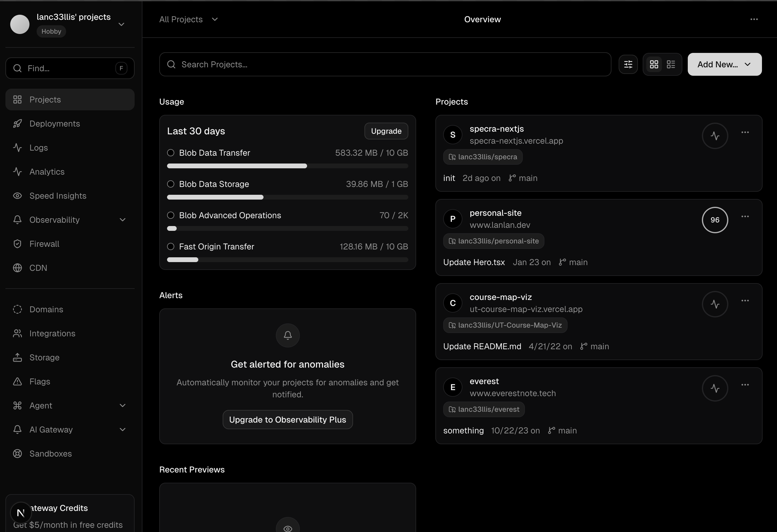Open more options for the course-map-viz project
Image resolution: width=777 pixels, height=532 pixels.
pyautogui.click(x=745, y=301)
